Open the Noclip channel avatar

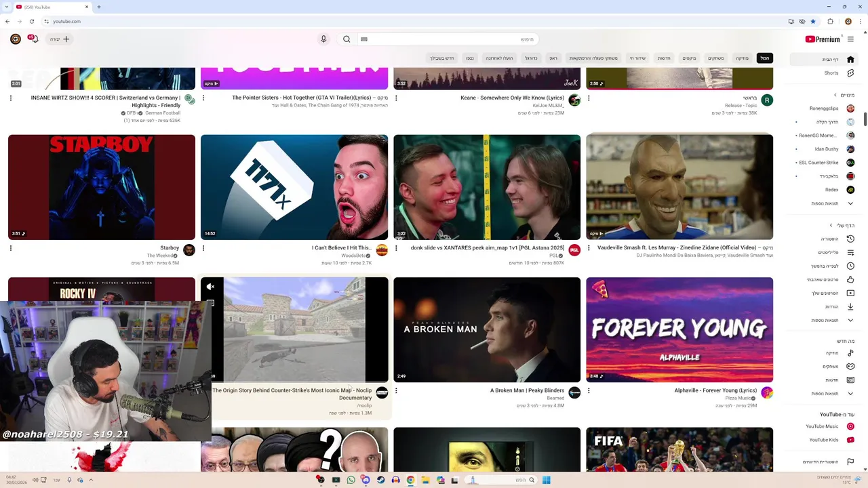(x=382, y=393)
